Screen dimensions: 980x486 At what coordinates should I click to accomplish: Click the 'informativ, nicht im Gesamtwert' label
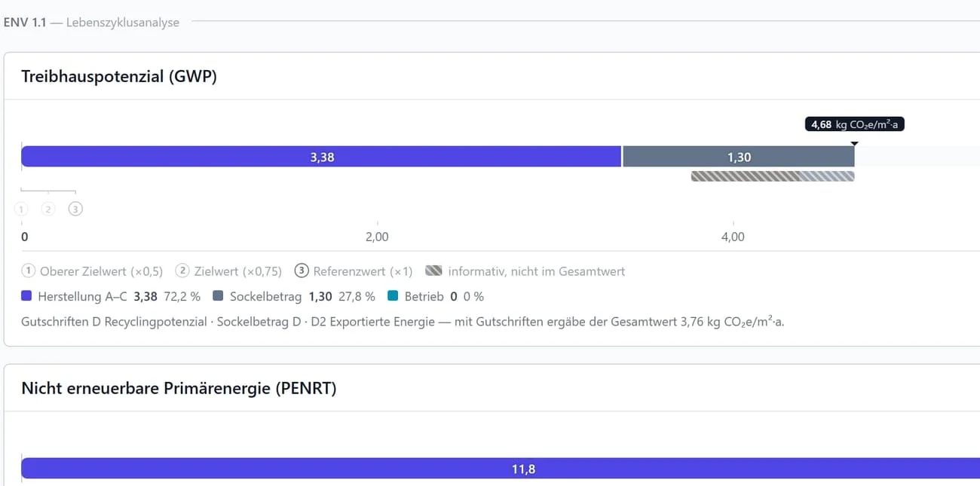coord(537,271)
